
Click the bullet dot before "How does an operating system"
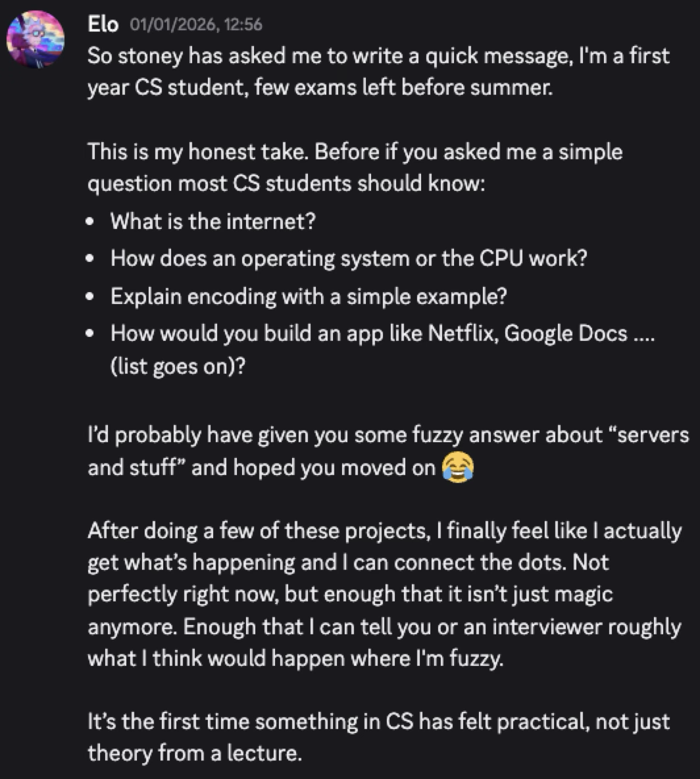[91, 259]
